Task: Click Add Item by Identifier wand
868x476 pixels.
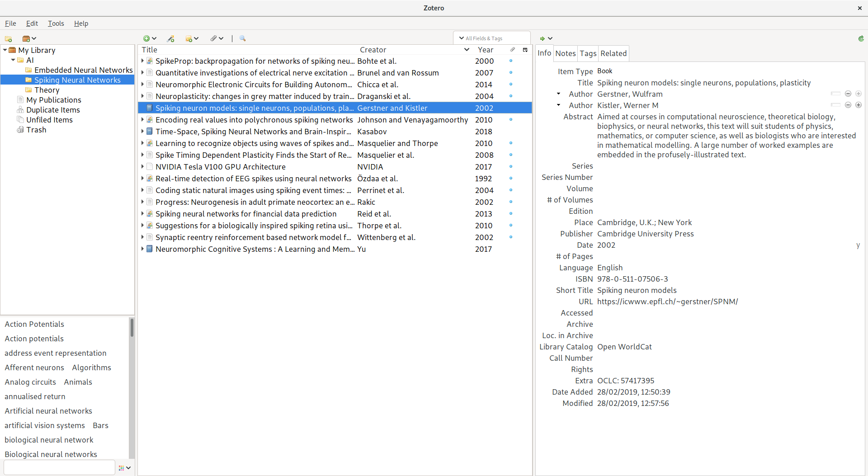Action: 170,39
